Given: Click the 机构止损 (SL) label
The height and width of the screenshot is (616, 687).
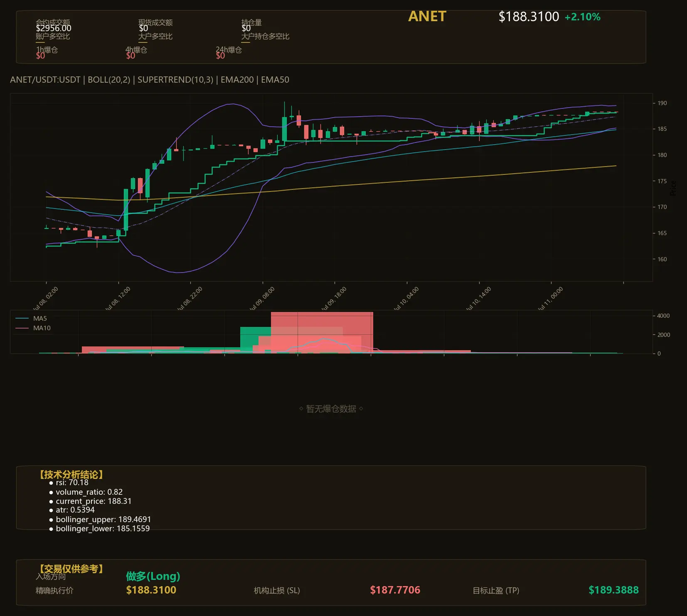Looking at the screenshot, I should tap(277, 590).
